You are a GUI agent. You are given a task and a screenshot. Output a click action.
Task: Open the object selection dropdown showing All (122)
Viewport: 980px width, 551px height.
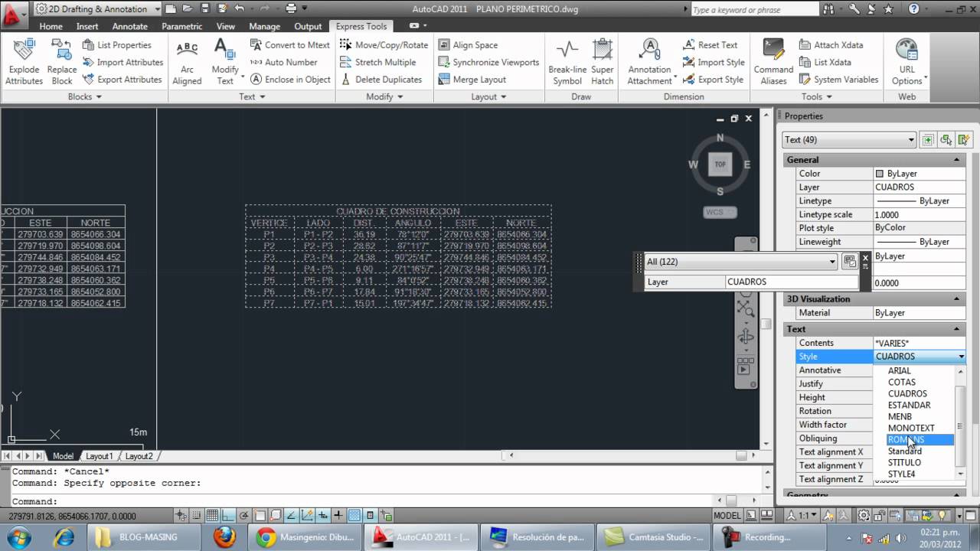[832, 262]
